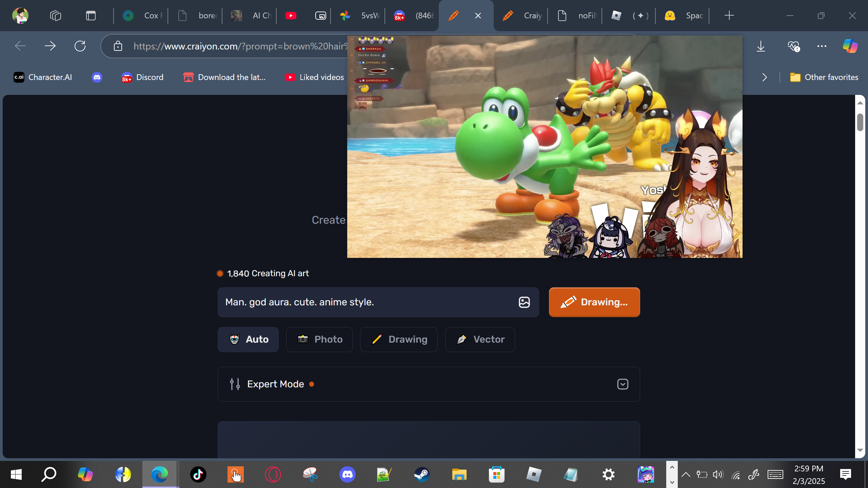Open a new browser tab

[729, 16]
